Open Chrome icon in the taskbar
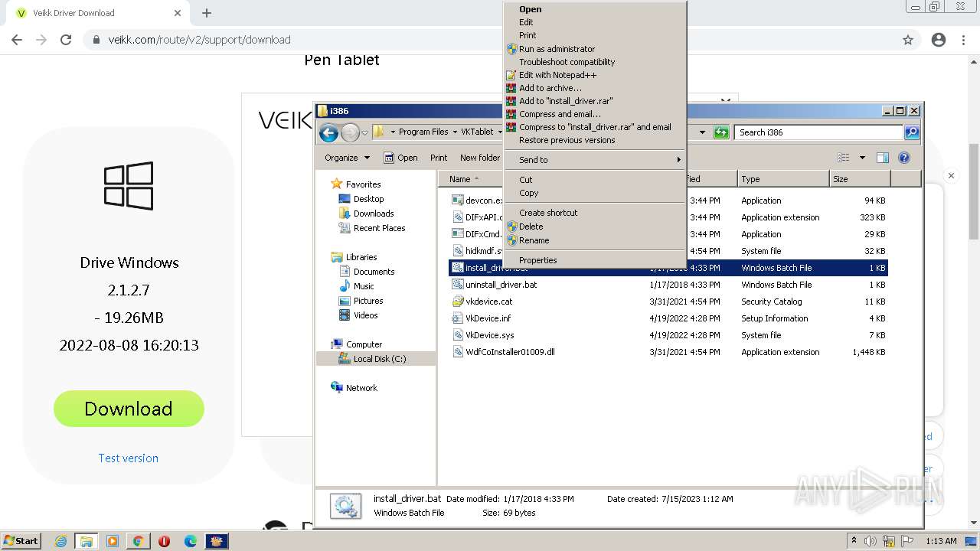This screenshot has height=551, width=980. (138, 541)
